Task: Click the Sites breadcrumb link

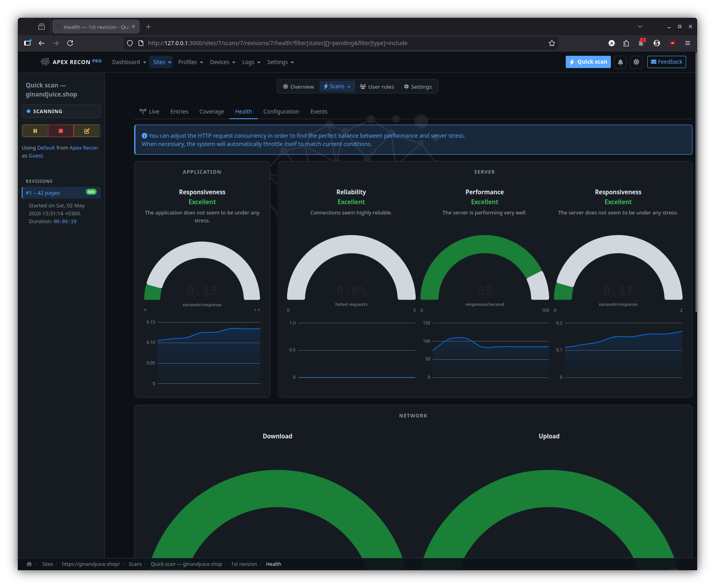Action: pyautogui.click(x=48, y=564)
